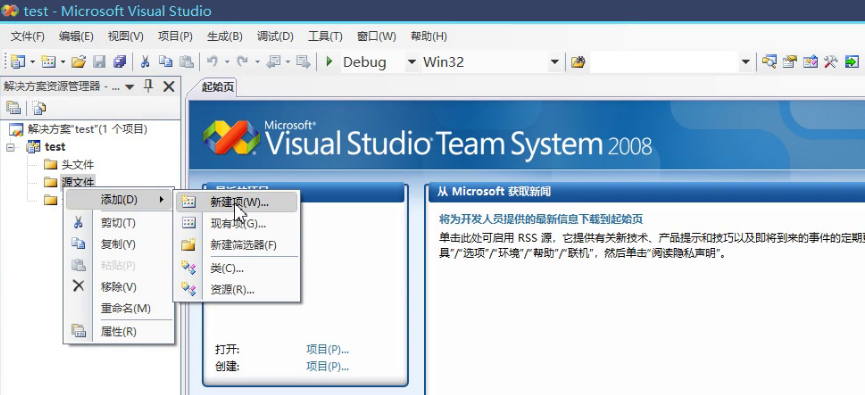The image size is (865, 395).
Task: Choose 添加(D) in the context menu
Action: coord(119,199)
